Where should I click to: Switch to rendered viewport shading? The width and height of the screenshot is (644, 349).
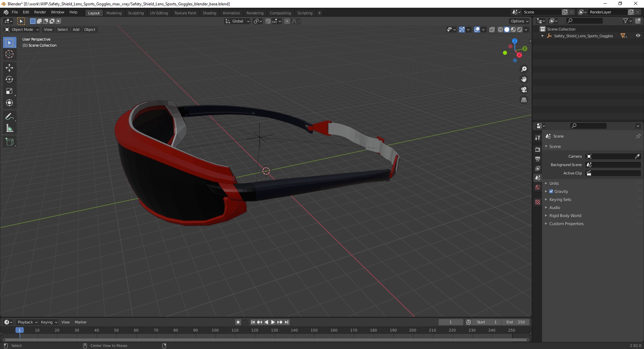520,30
